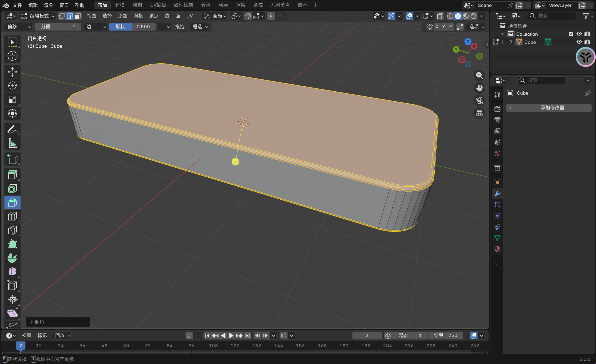This screenshot has width=596, height=364.
Task: Click the Measure tool icon
Action: click(x=12, y=143)
